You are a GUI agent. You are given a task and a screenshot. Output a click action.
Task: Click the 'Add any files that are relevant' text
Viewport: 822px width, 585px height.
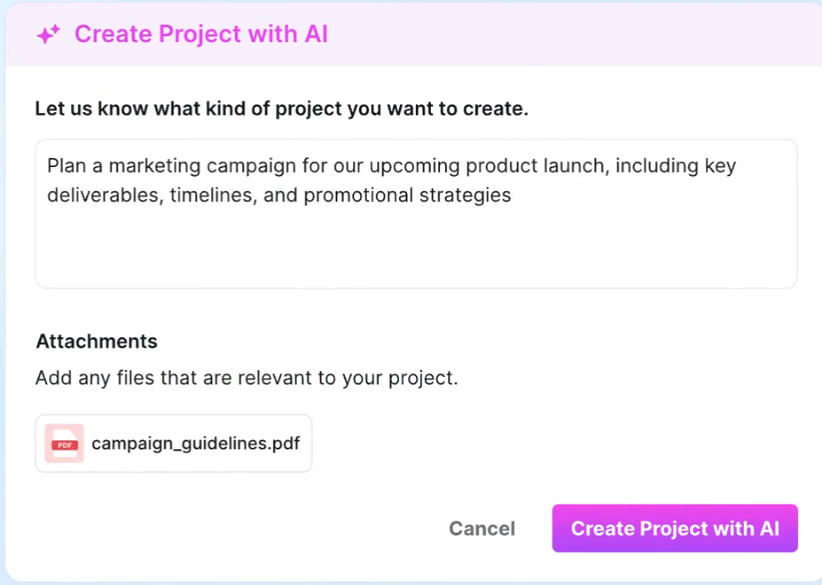[246, 379]
